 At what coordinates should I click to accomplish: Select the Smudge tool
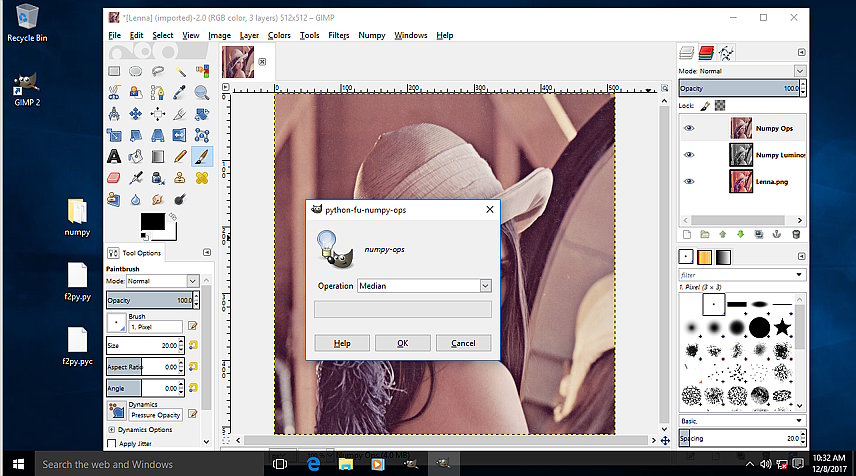tap(158, 200)
